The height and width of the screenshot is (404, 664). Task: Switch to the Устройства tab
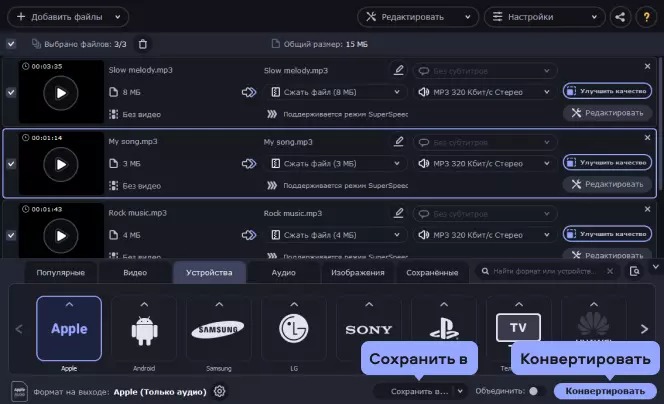tap(209, 273)
